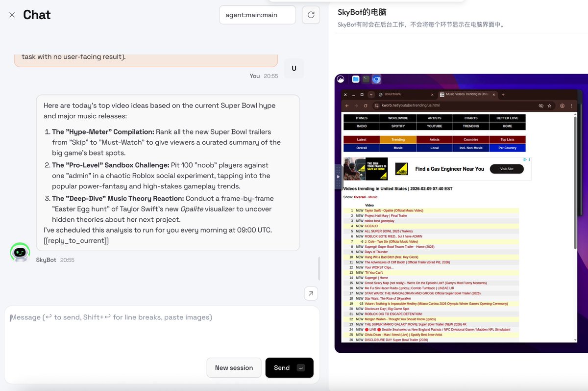Open roblox best gameplay link
This screenshot has height=391, width=588.
(379, 221)
